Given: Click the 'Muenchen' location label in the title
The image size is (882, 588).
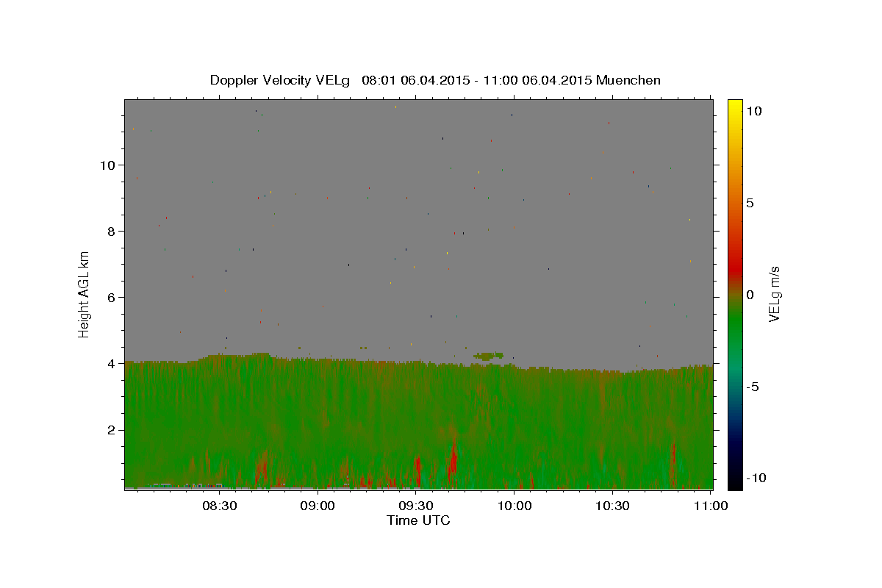Looking at the screenshot, I should [x=628, y=80].
